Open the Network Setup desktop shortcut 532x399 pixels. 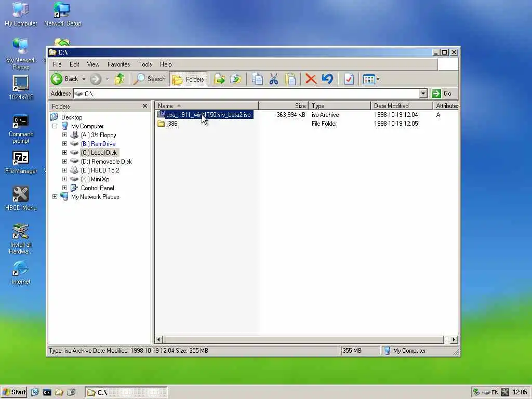(x=62, y=14)
